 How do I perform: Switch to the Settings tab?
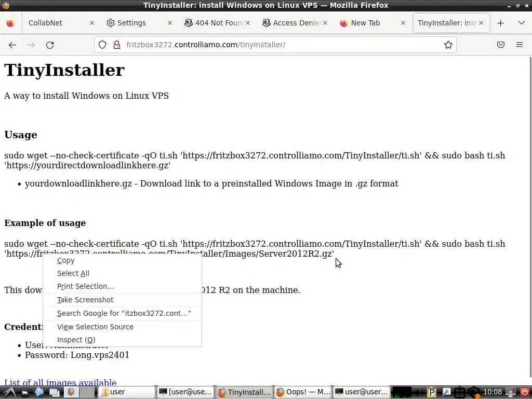point(131,23)
